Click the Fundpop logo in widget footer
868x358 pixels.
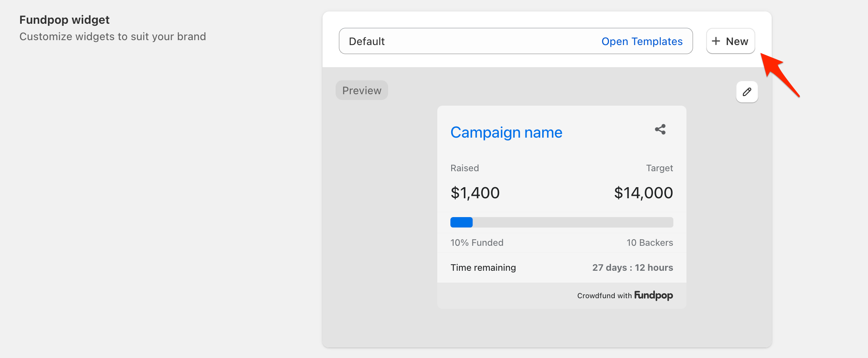tap(653, 295)
